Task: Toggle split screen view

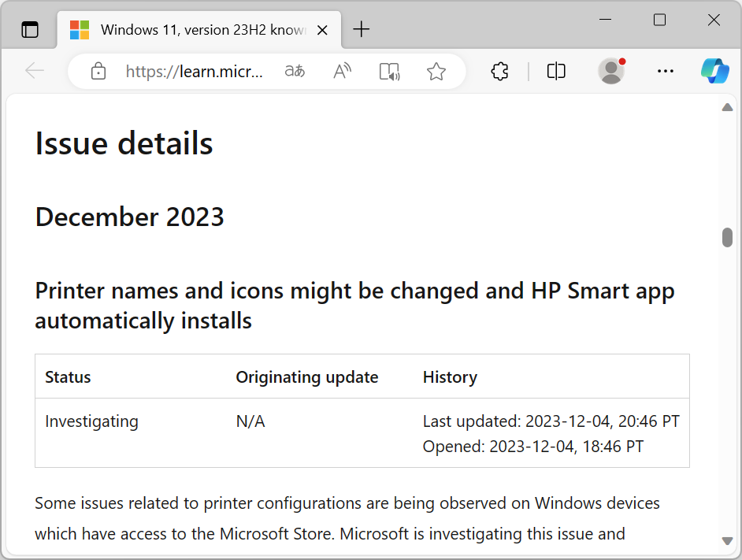Action: [556, 72]
